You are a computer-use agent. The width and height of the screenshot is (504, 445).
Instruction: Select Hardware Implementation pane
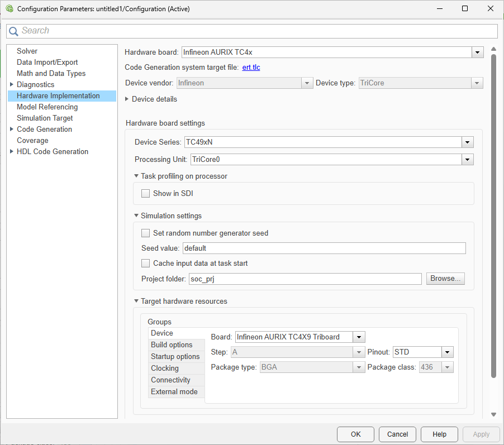click(61, 95)
